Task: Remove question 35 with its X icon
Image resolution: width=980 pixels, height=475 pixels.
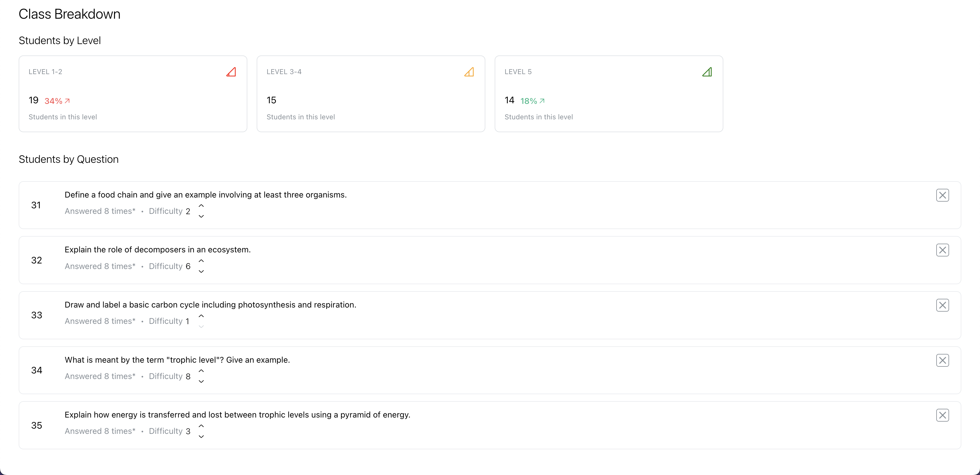Action: click(x=942, y=415)
